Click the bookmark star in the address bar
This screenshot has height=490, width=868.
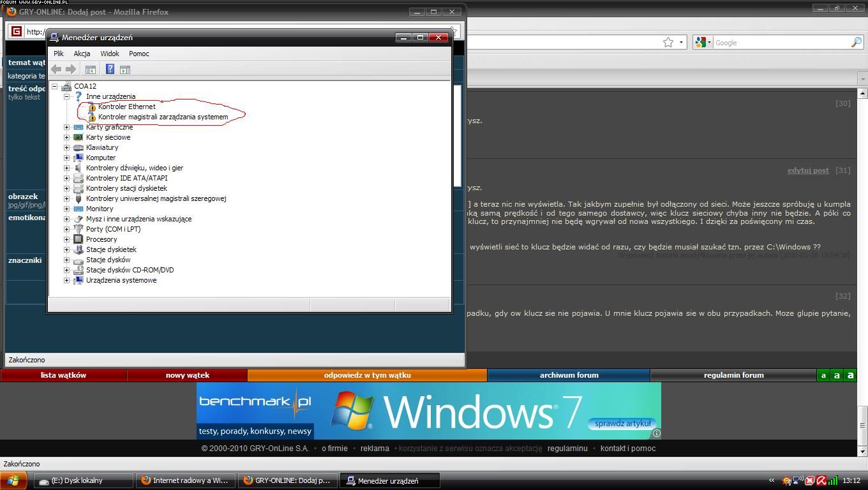click(668, 42)
